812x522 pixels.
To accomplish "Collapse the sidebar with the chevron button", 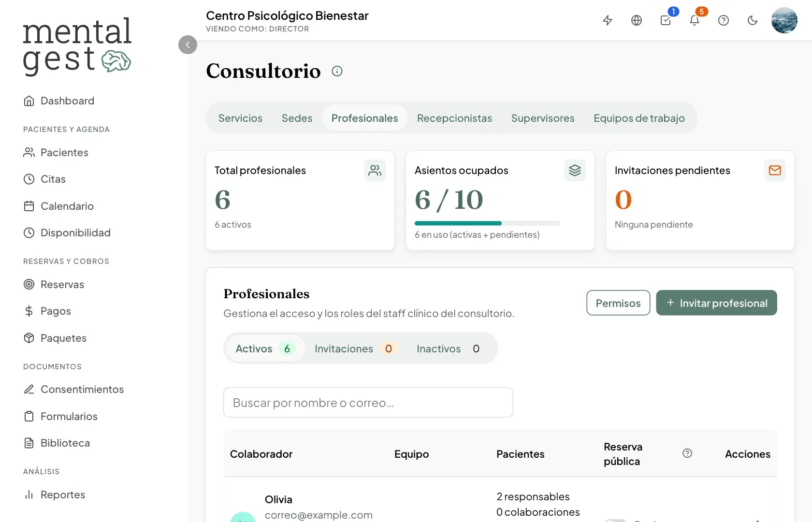I will 188,44.
